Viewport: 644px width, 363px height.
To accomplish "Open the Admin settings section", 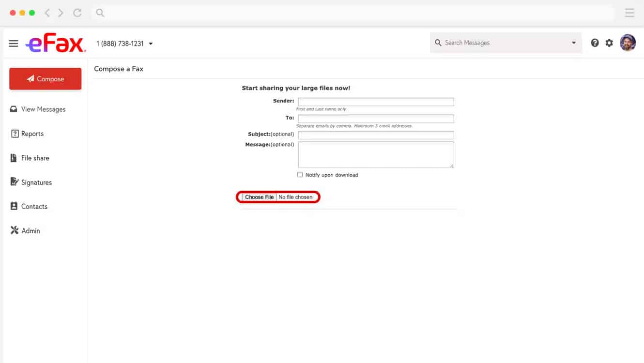I will [30, 230].
